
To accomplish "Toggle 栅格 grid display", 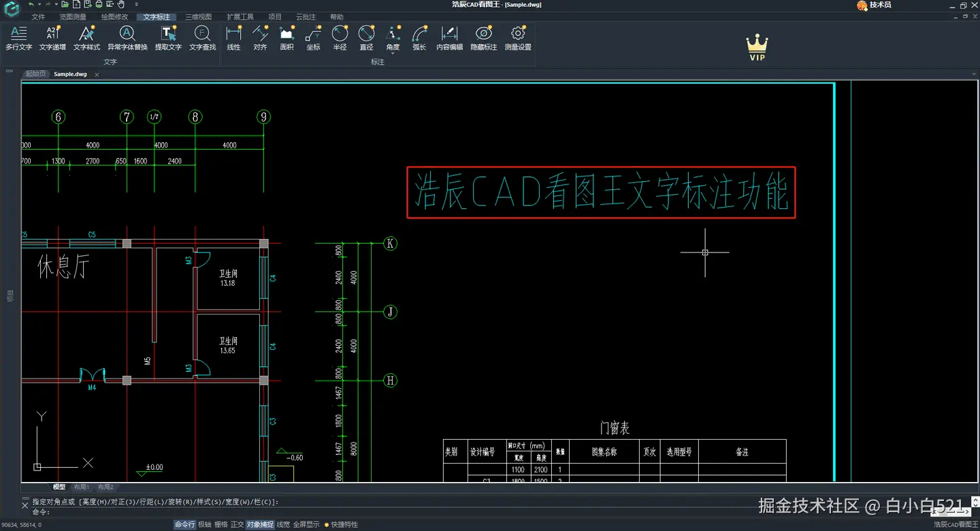I will pyautogui.click(x=220, y=525).
